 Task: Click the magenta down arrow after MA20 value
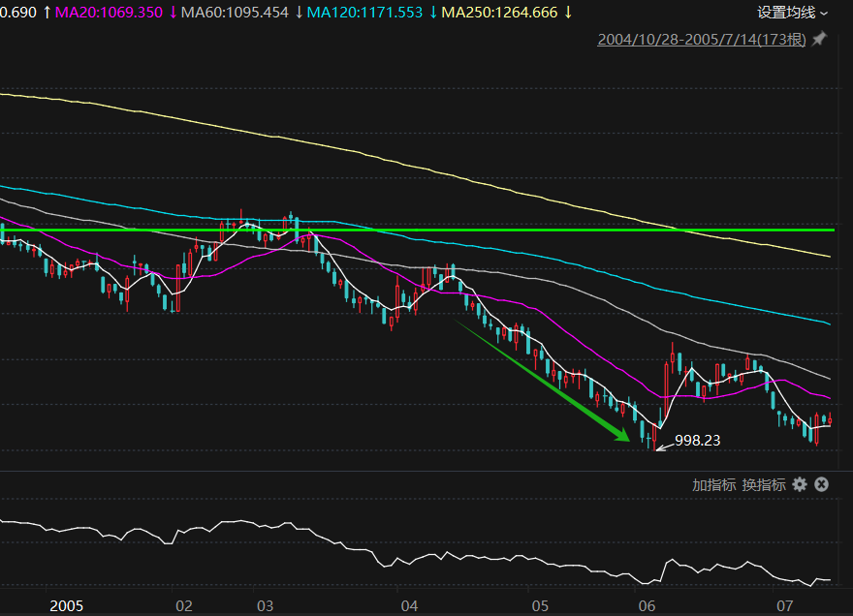(173, 13)
